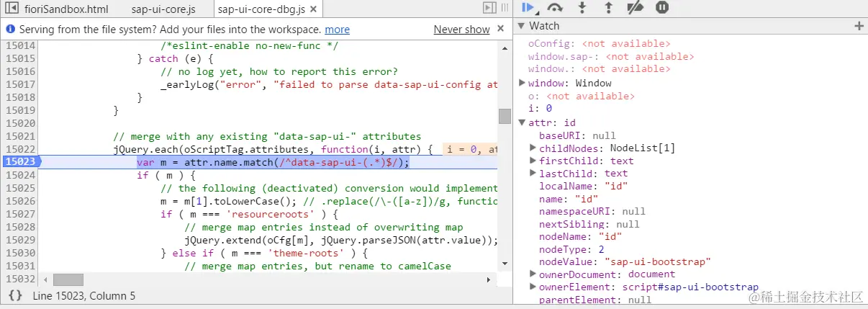868x309 pixels.
Task: Add a new watch expression
Action: (859, 26)
